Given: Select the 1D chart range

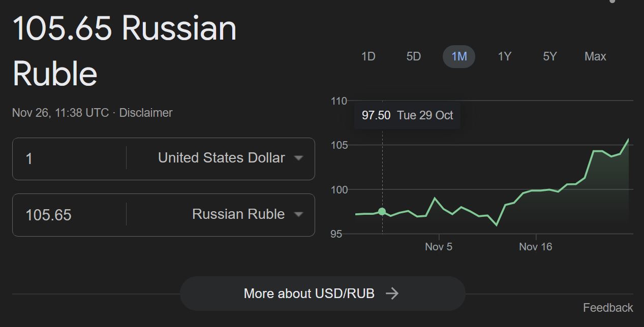Looking at the screenshot, I should tap(368, 56).
